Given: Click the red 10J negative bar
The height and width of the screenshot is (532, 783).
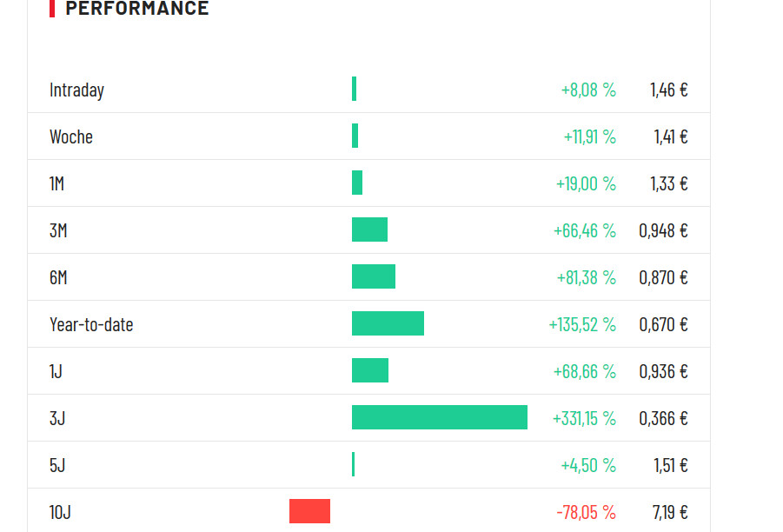Looking at the screenshot, I should click(309, 511).
